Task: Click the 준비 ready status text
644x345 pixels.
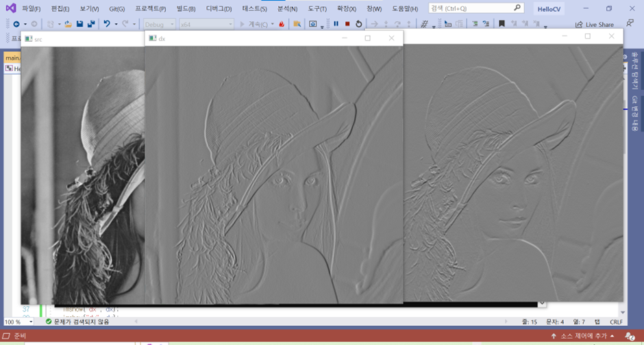Action: pos(20,336)
